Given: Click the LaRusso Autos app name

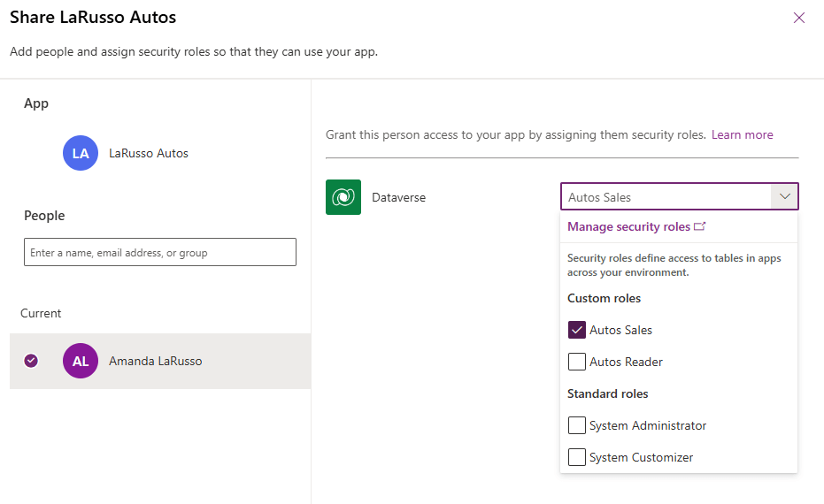Looking at the screenshot, I should tap(149, 153).
